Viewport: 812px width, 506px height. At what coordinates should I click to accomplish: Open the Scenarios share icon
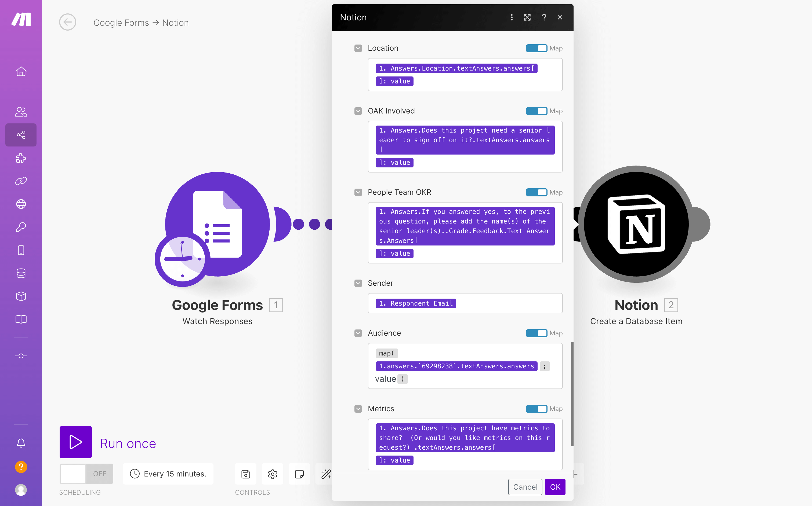[x=21, y=135]
